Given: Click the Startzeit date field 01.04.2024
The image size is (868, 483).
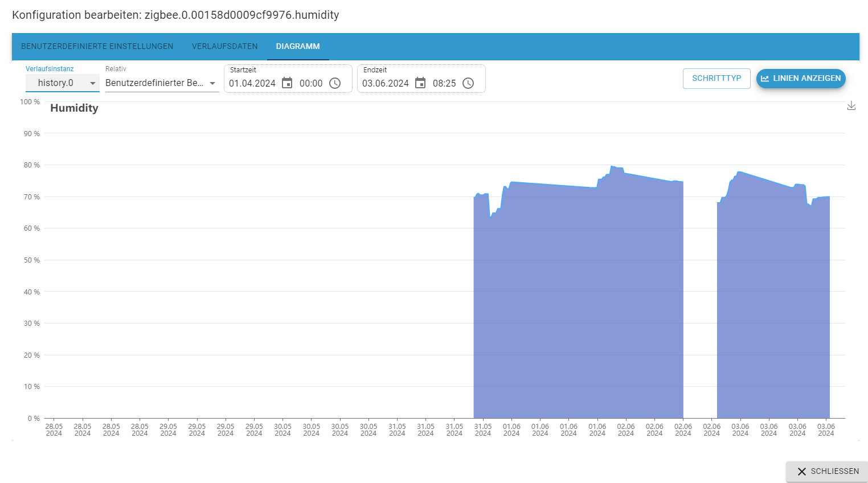Looking at the screenshot, I should click(x=252, y=83).
